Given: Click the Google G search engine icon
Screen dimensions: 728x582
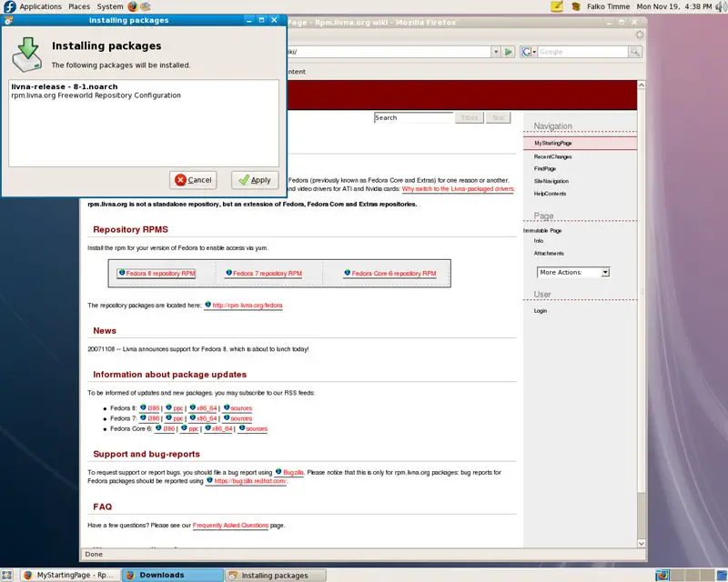Looking at the screenshot, I should [x=526, y=52].
